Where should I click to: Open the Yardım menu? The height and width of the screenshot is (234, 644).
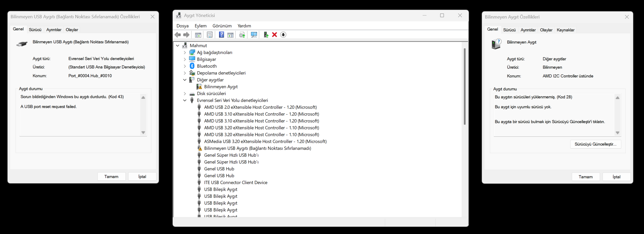244,26
